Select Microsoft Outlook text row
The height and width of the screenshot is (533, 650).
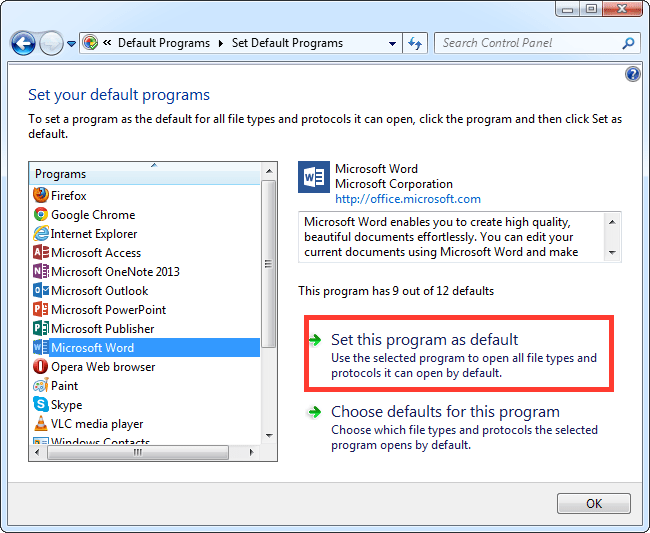point(99,291)
